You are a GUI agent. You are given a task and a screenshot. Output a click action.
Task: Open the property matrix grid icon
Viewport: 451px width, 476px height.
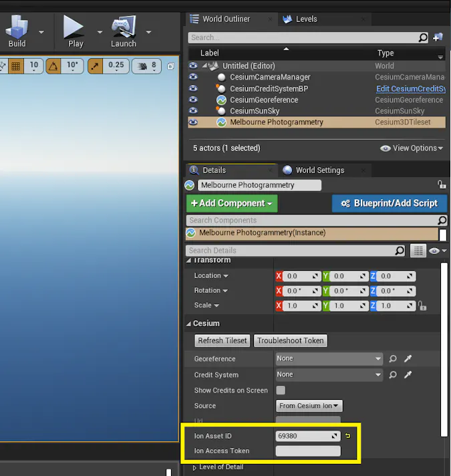418,251
